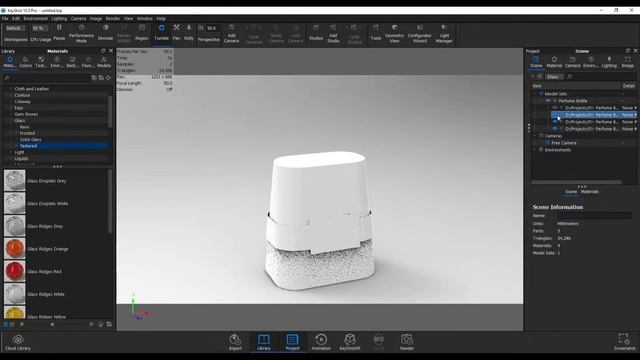Switch to the Materials sub-tab under scene tree
Image resolution: width=640 pixels, height=360 pixels.
click(x=589, y=191)
